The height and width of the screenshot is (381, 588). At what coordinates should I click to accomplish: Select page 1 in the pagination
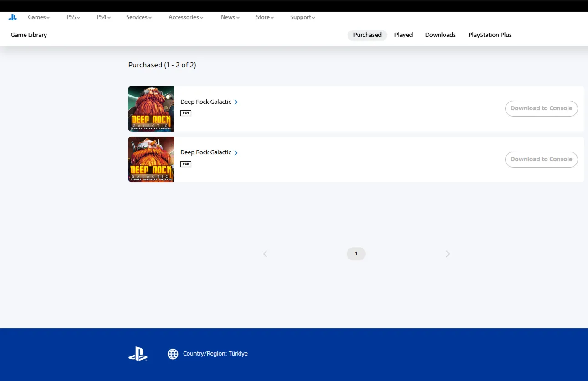pos(356,254)
